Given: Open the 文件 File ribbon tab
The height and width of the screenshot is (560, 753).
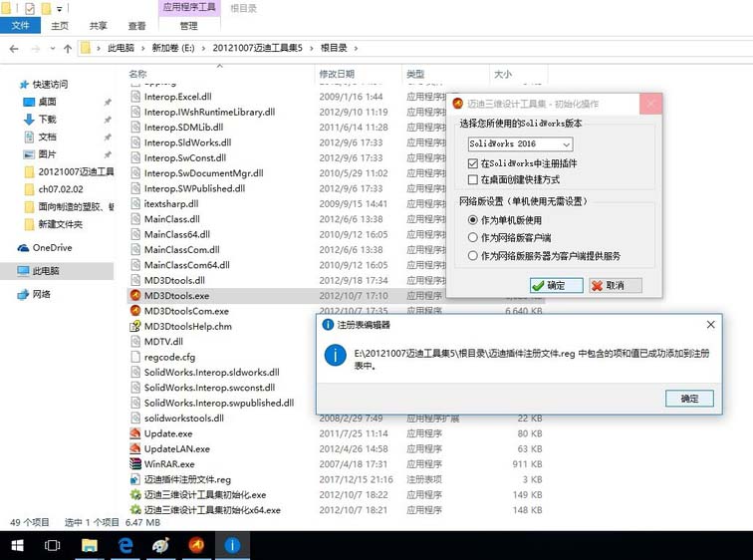Looking at the screenshot, I should pos(20,26).
